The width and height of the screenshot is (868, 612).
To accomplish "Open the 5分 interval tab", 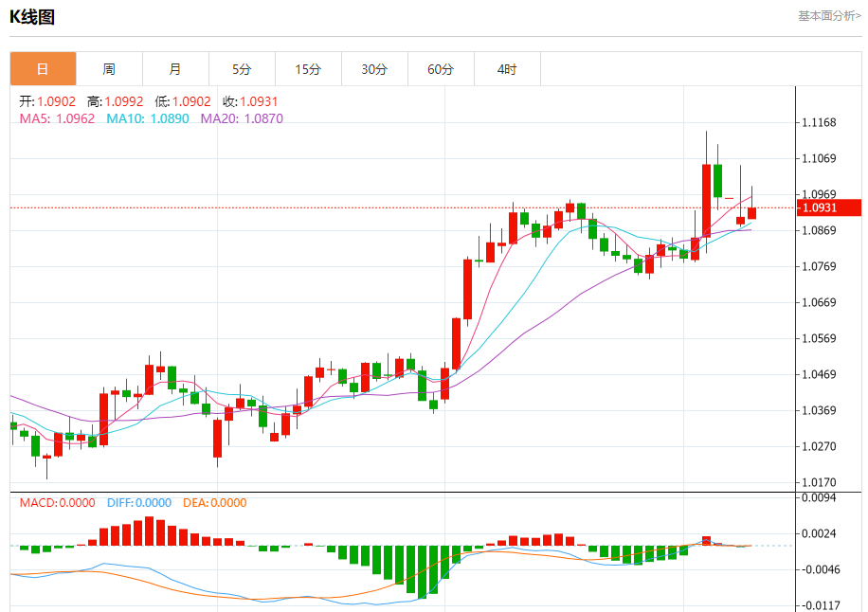I will tap(242, 69).
